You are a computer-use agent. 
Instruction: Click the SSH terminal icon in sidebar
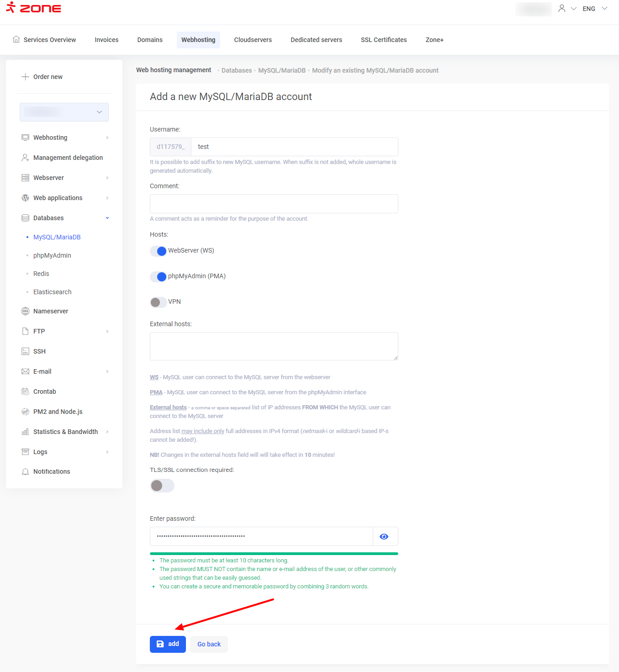25,351
